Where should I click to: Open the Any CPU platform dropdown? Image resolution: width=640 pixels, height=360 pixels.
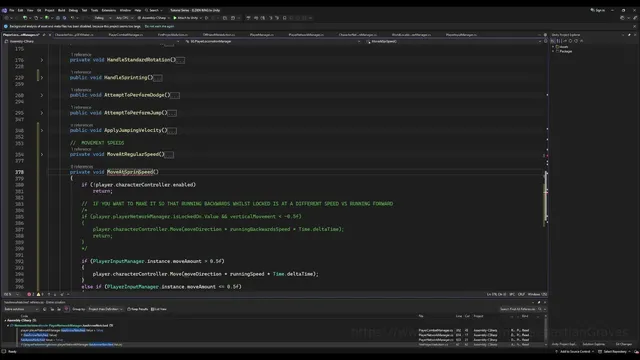[x=124, y=18]
